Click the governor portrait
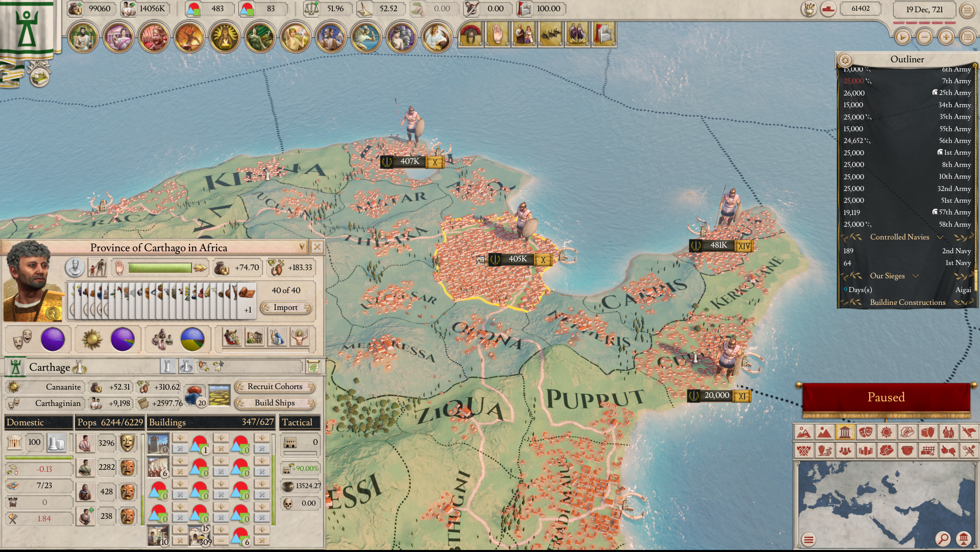The height and width of the screenshot is (552, 980). click(x=31, y=281)
